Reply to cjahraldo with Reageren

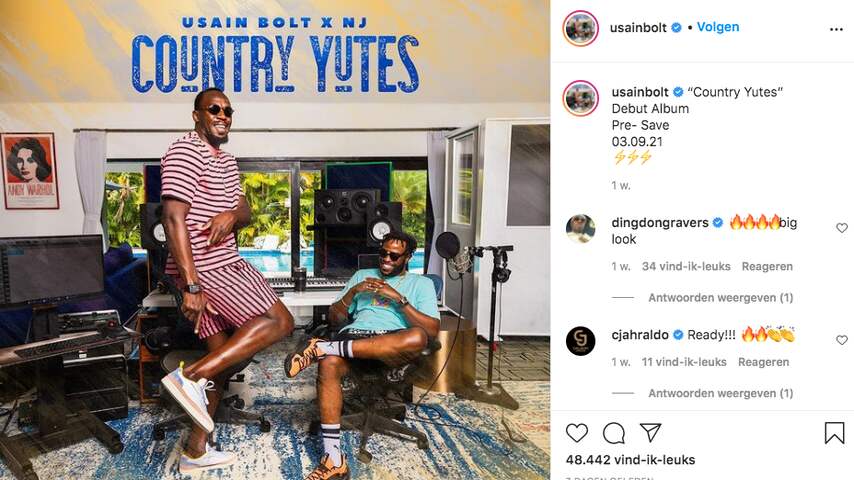[x=763, y=362]
